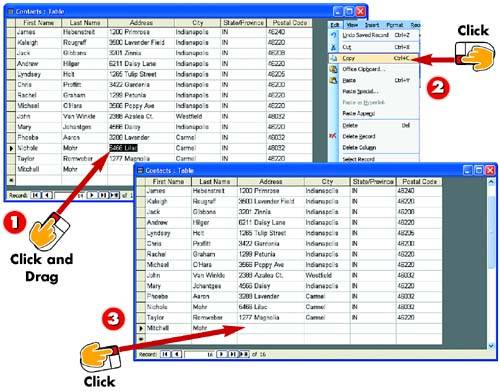Click the Delete Record icon in Edit menu
This screenshot has width=500, height=391.
[x=333, y=136]
